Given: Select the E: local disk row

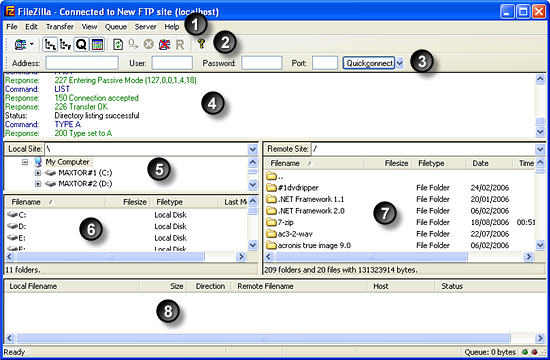Looking at the screenshot, I should (x=126, y=238).
